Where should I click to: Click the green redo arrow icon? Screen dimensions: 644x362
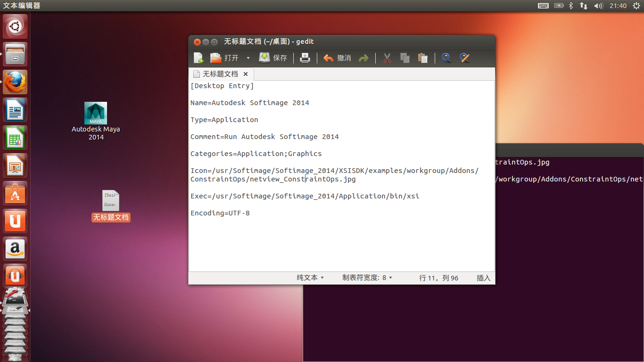363,58
